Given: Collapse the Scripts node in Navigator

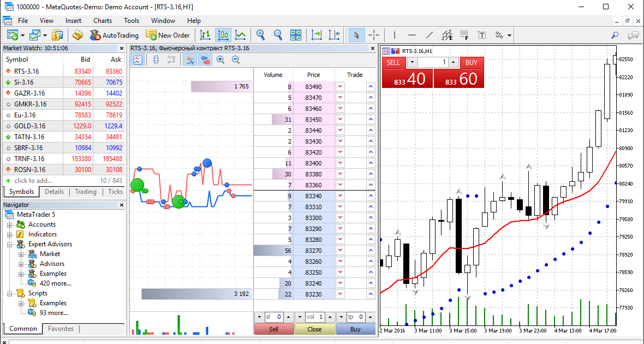Looking at the screenshot, I should tap(9, 293).
